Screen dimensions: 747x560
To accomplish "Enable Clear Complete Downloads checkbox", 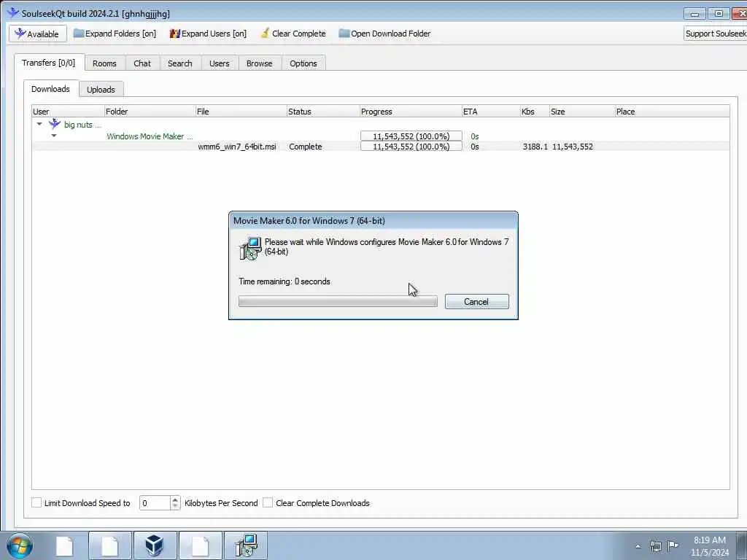I will (268, 502).
